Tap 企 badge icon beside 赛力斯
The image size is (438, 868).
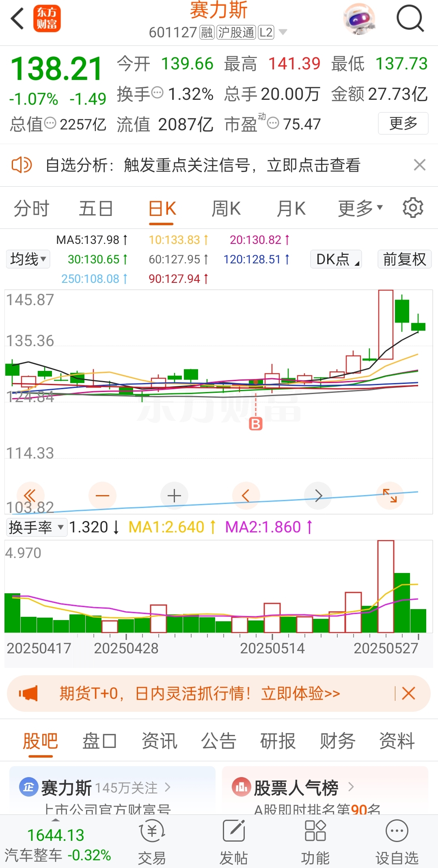pyautogui.click(x=28, y=787)
